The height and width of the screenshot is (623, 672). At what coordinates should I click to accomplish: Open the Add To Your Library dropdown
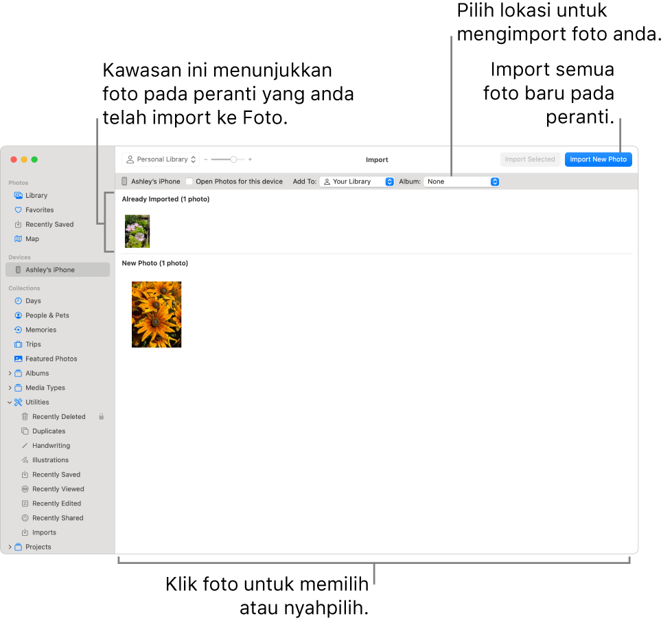[x=357, y=182]
